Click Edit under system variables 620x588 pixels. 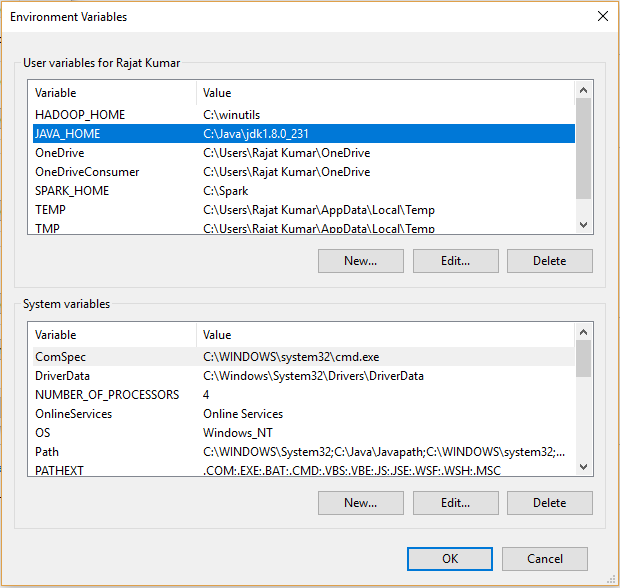coord(455,503)
